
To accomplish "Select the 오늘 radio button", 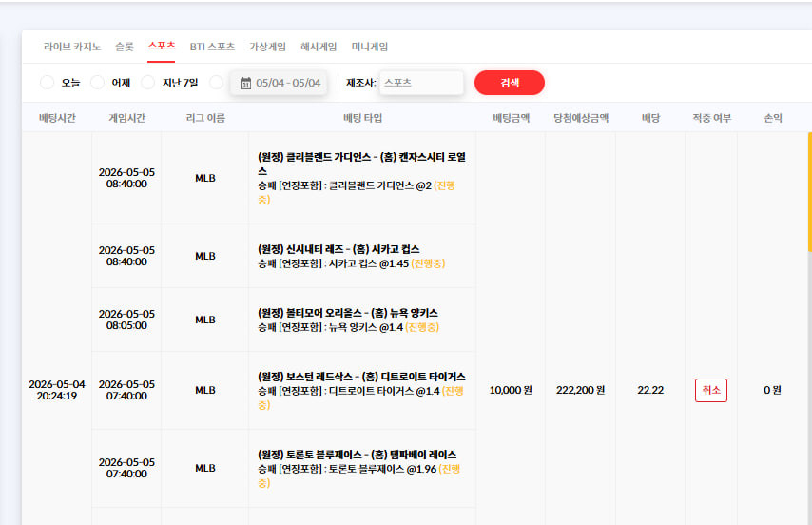I will point(48,83).
